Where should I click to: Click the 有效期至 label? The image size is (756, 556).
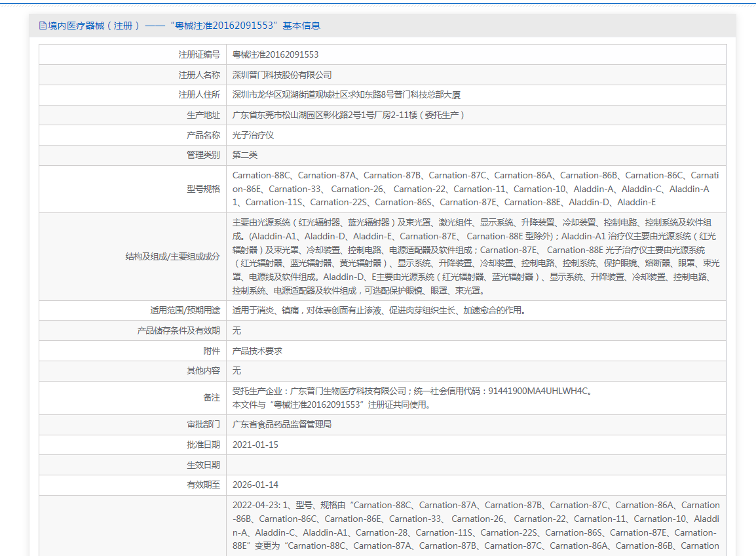point(204,485)
